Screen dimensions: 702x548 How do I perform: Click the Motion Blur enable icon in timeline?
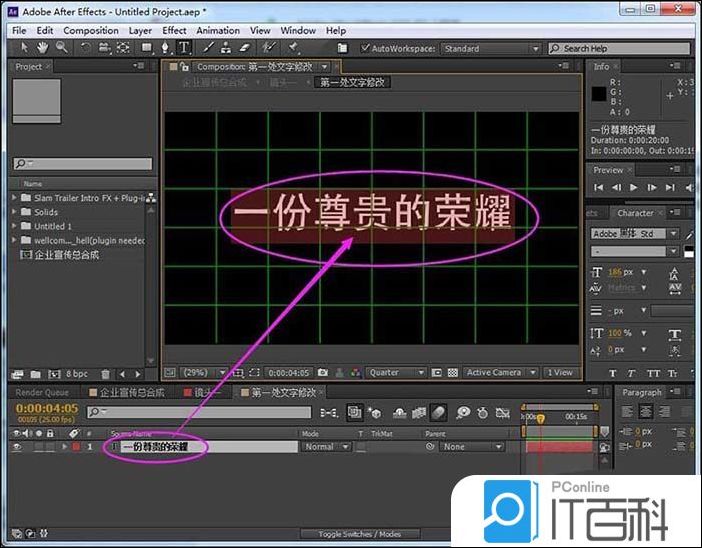438,412
